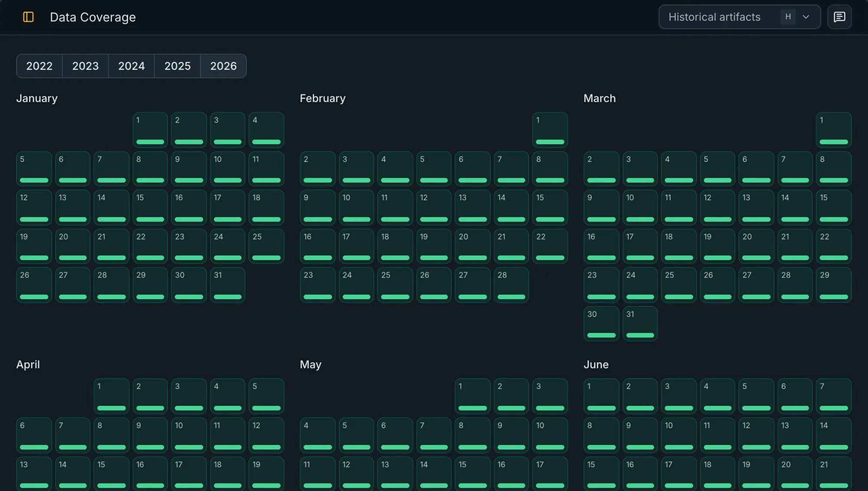Open the comments panel icon

coord(839,17)
